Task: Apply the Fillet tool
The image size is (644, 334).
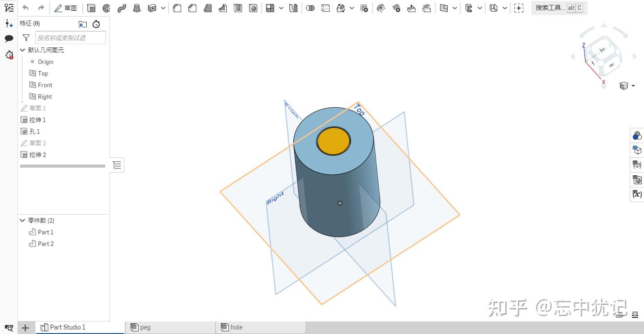Action: [177, 8]
